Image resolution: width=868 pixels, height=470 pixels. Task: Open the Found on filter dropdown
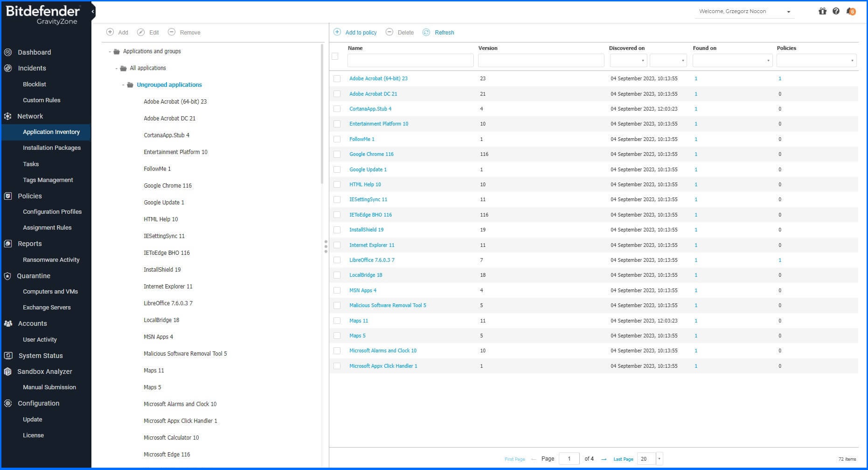pos(733,60)
